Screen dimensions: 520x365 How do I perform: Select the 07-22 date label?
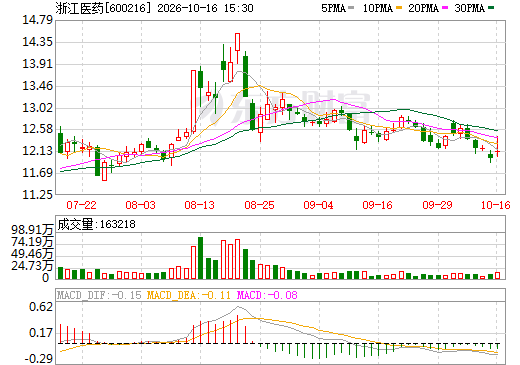tap(81, 205)
